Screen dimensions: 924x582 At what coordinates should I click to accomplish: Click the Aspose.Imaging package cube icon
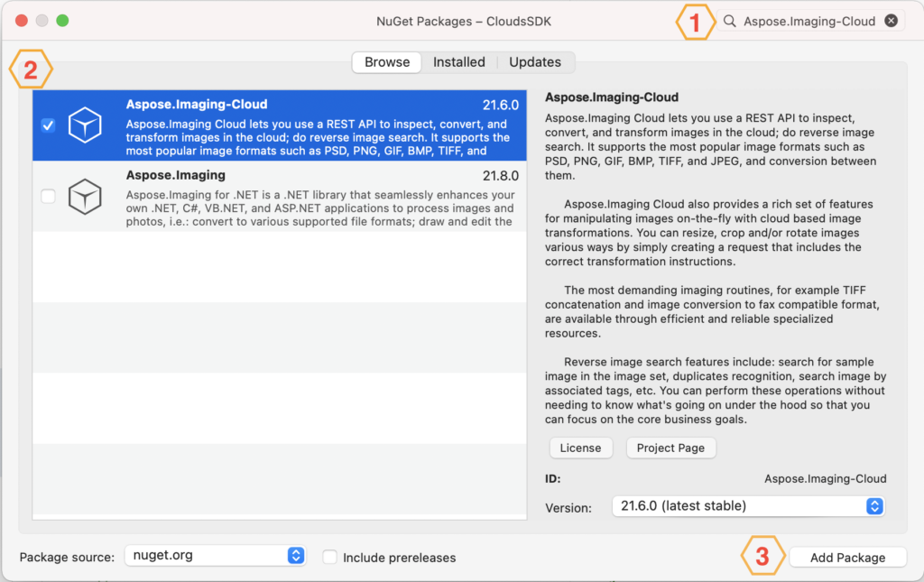[85, 196]
